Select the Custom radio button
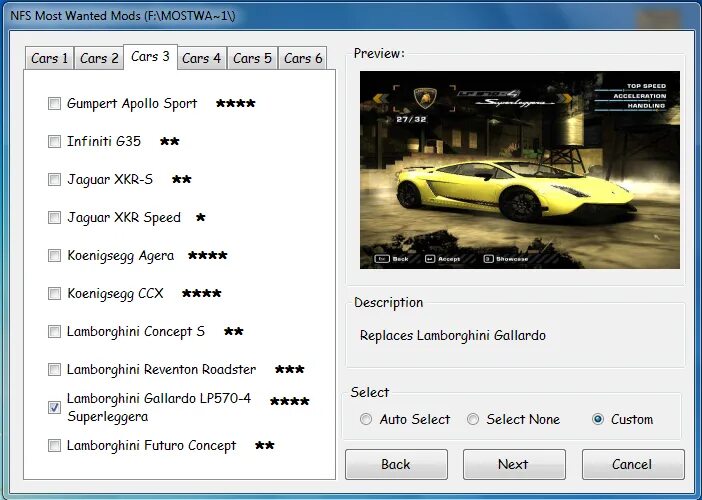Viewport: 702px width, 500px height. (x=598, y=419)
